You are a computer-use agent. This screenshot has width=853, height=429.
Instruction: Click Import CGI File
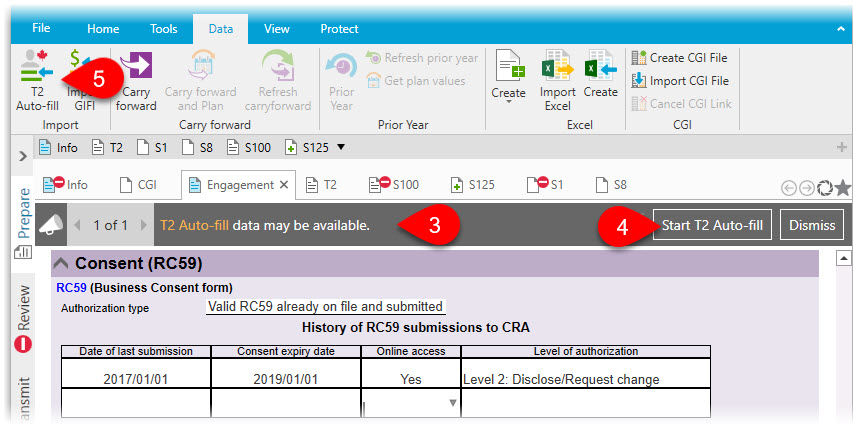point(680,81)
